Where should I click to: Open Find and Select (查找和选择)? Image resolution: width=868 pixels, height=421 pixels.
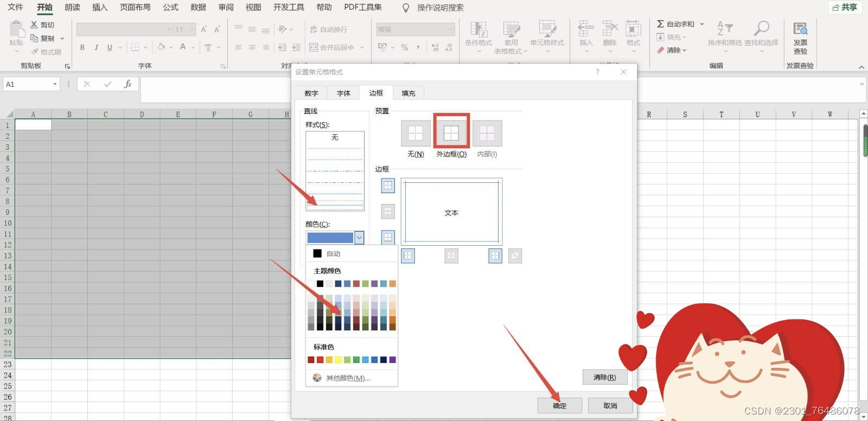pyautogui.click(x=761, y=36)
